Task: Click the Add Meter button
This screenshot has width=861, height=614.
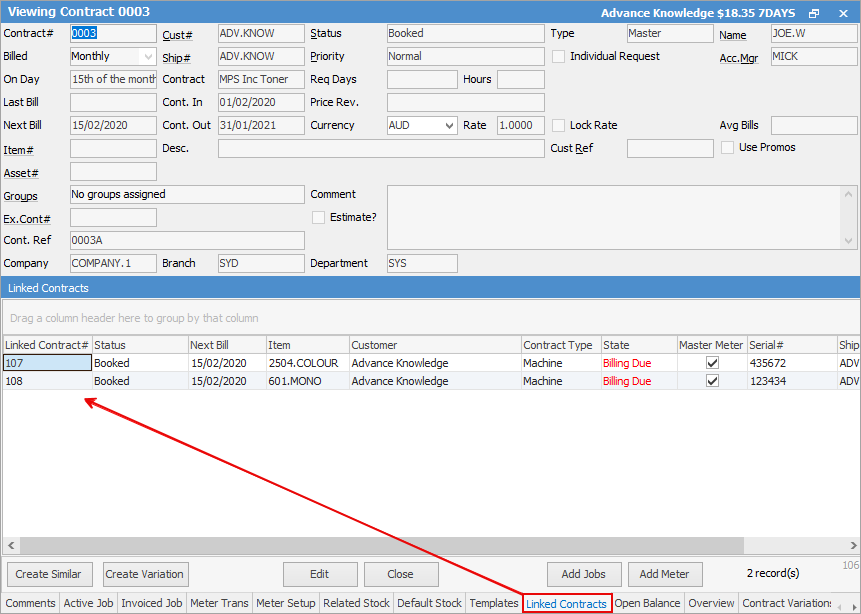Action: 664,574
